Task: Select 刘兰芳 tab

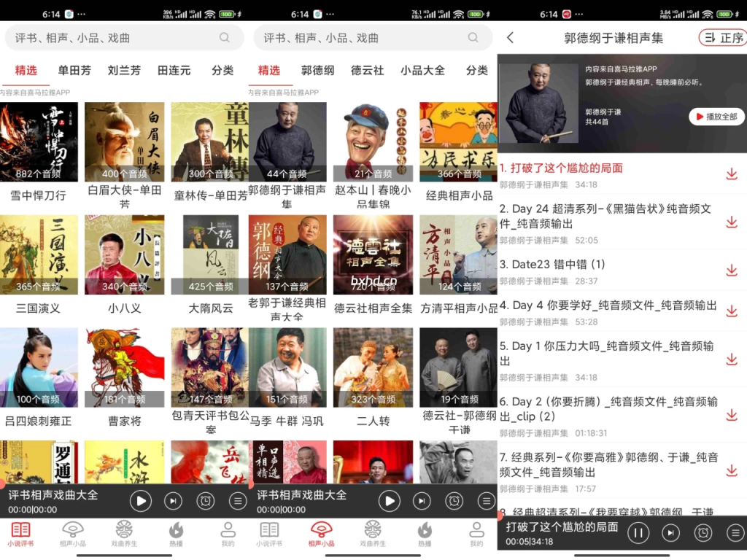Action: pyautogui.click(x=124, y=71)
